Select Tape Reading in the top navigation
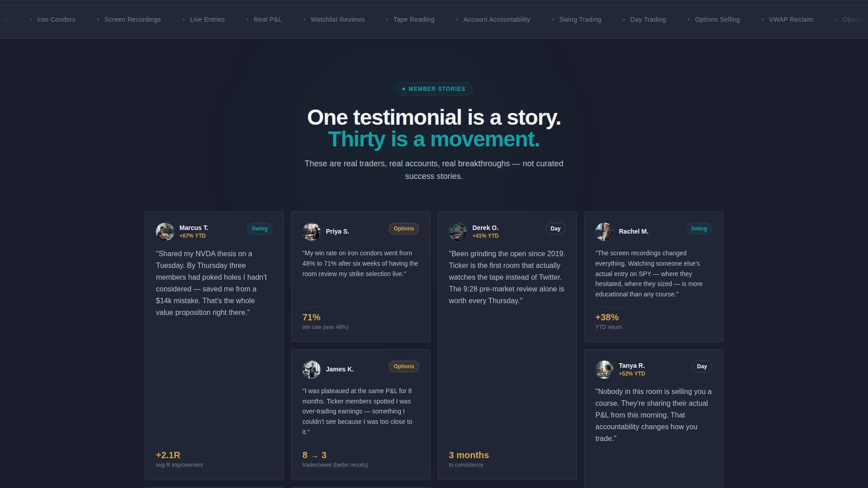The image size is (868, 488). [x=414, y=19]
